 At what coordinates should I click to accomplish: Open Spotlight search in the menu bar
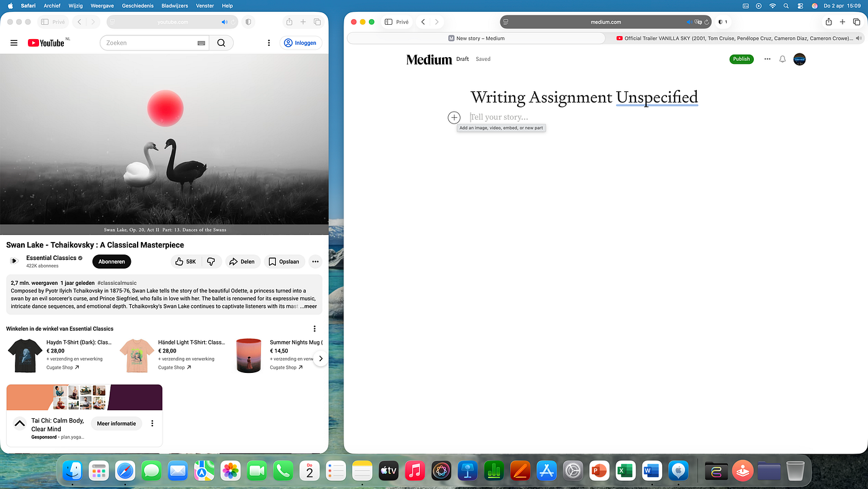[786, 6]
